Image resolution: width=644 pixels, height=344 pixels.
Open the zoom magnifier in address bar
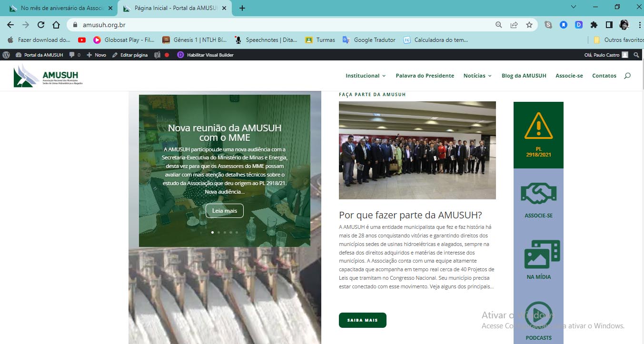tap(499, 25)
